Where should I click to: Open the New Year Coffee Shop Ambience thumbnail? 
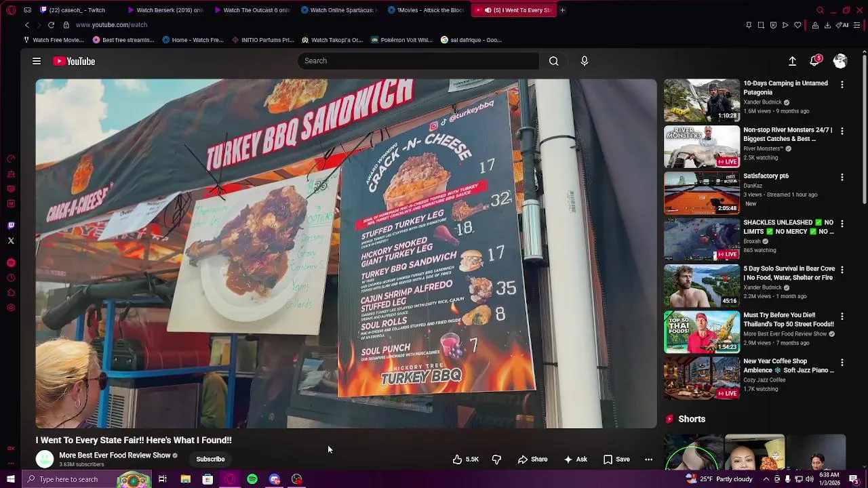coord(702,378)
